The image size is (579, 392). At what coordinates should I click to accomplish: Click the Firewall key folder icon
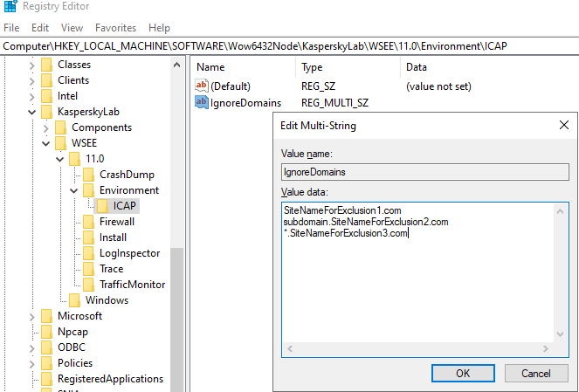(x=88, y=222)
